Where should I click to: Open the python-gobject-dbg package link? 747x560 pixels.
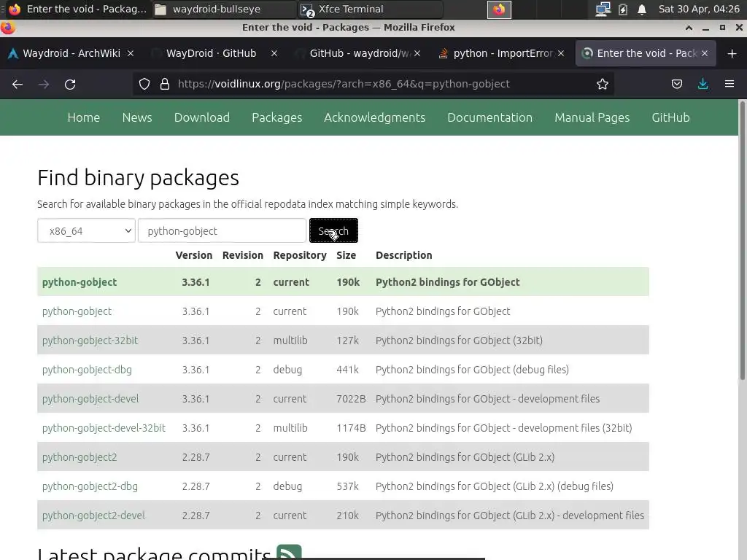(88, 370)
